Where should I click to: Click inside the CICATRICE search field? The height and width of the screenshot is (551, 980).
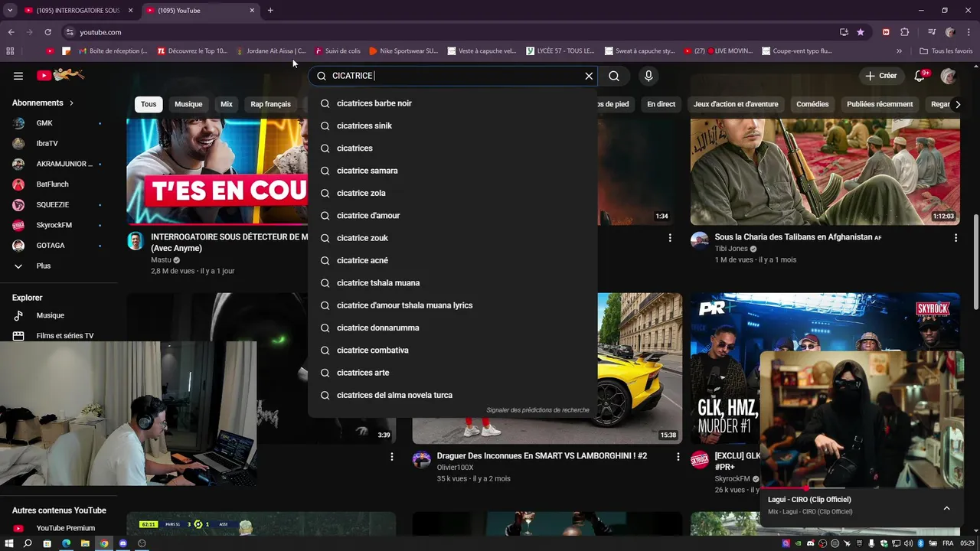click(453, 76)
